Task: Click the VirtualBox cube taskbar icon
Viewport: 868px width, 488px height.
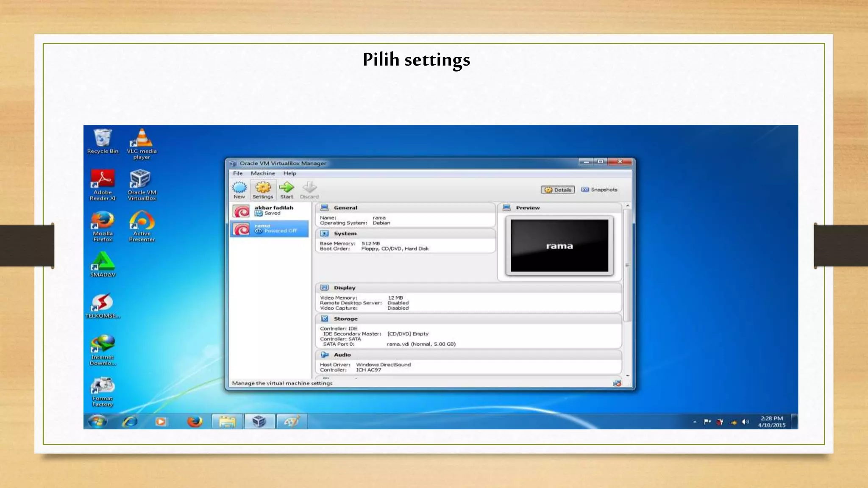Action: point(259,421)
